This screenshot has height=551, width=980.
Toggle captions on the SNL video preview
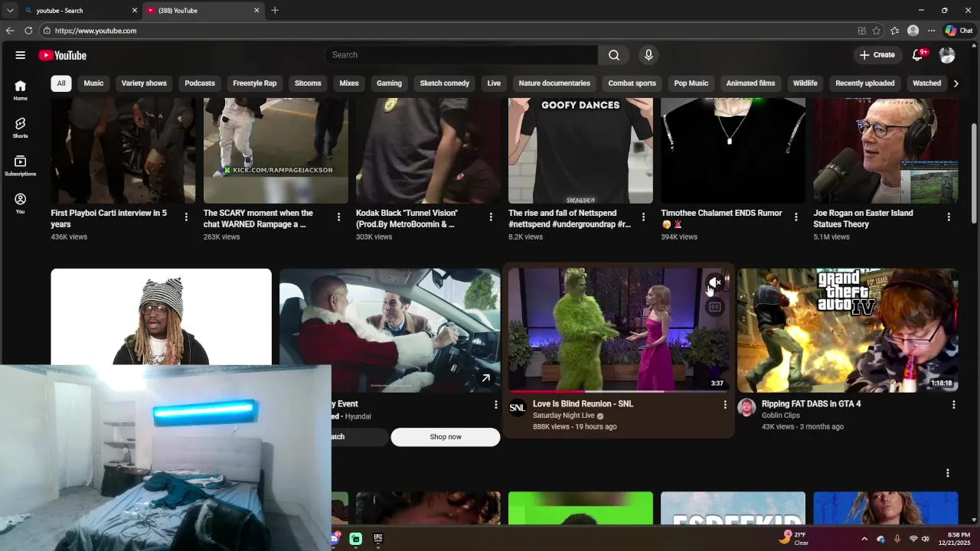714,307
